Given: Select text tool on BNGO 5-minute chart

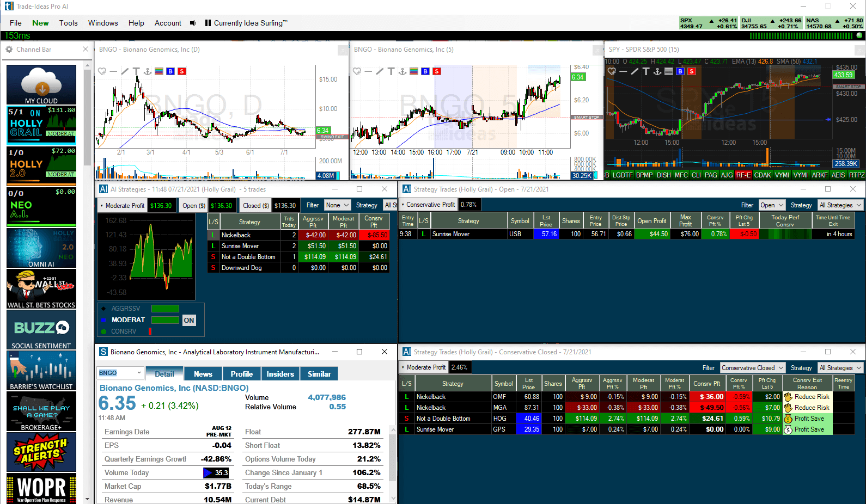Looking at the screenshot, I should click(x=391, y=71).
